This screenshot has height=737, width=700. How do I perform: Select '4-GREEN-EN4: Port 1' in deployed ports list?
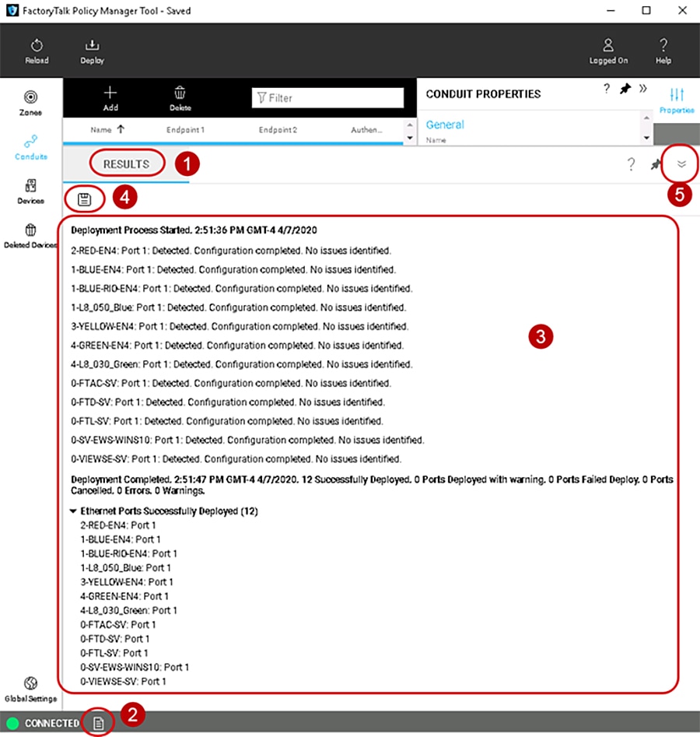coord(124,596)
